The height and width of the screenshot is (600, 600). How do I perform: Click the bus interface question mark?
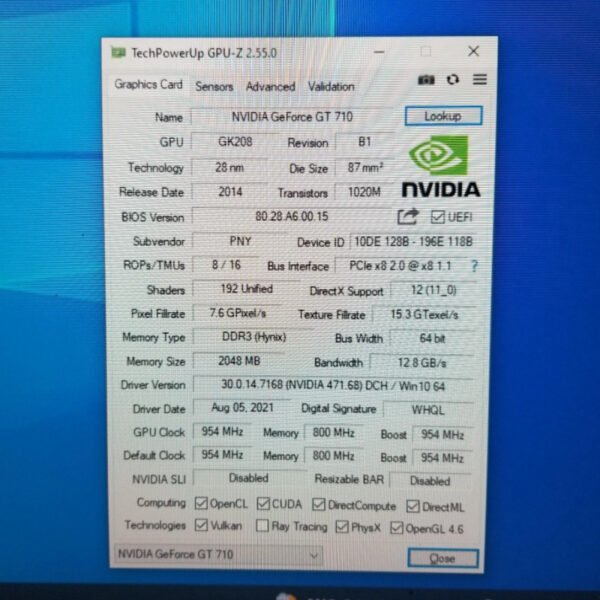[x=474, y=266]
